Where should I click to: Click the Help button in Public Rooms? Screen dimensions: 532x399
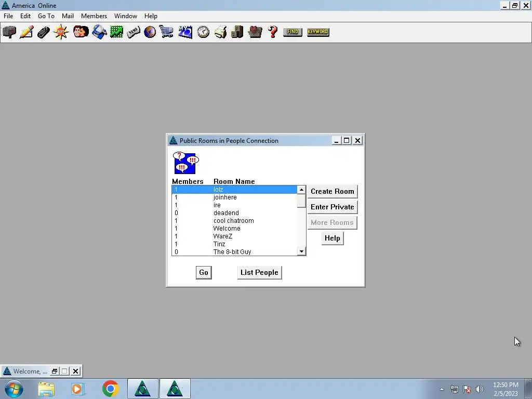332,238
